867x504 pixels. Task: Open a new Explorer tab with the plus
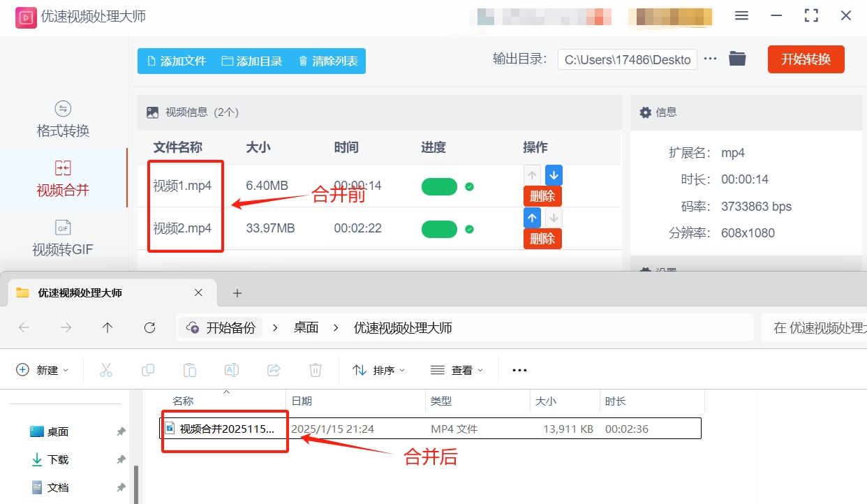[237, 292]
